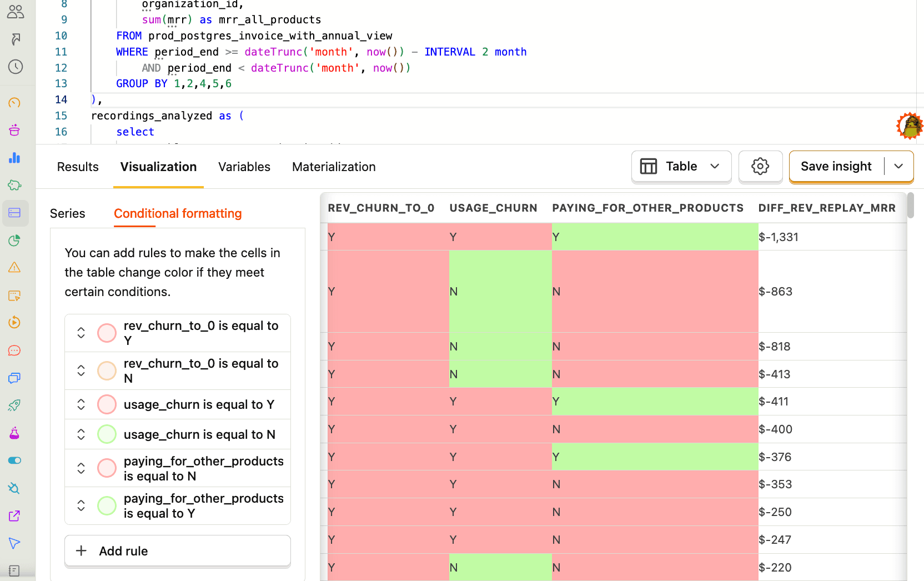Open the Early access rocket icon

15,405
